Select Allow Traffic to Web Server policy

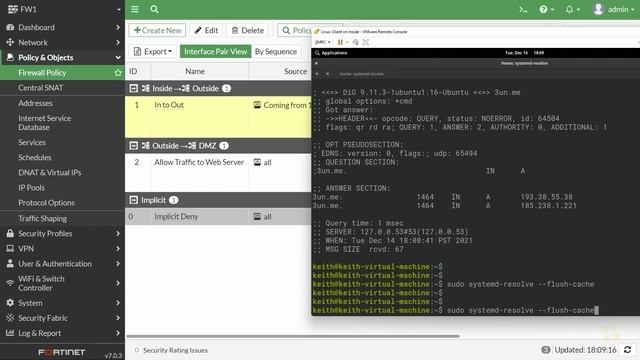[x=218, y=172]
